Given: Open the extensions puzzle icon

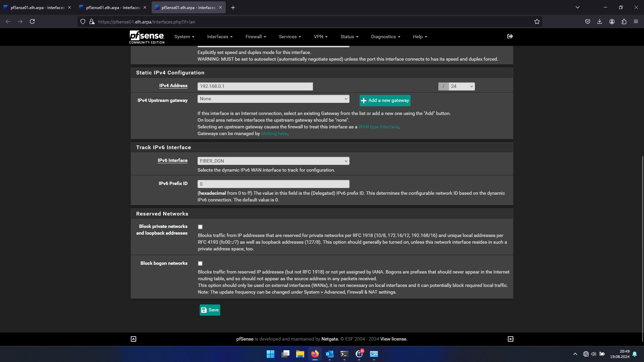Looking at the screenshot, I should (624, 21).
